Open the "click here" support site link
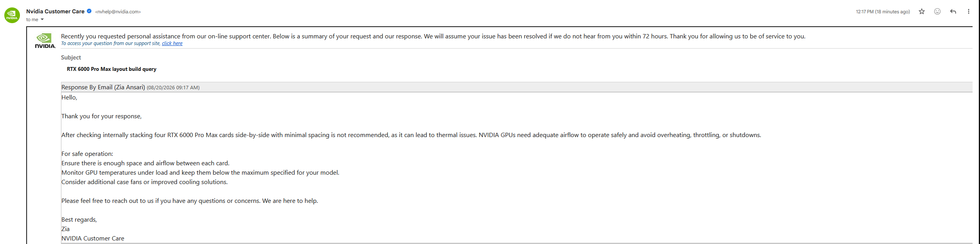 click(x=172, y=43)
